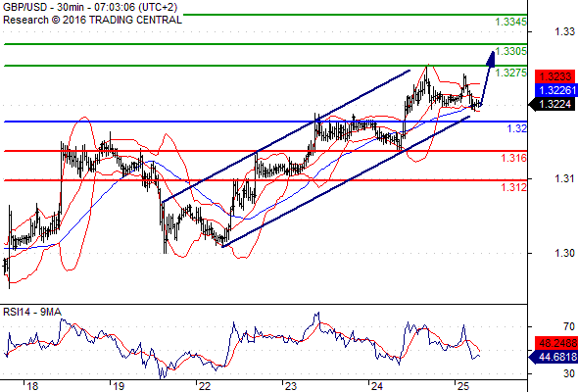Click the RSI 30 level label
Image resolution: width=578 pixels, height=392 pixels.
(x=569, y=373)
